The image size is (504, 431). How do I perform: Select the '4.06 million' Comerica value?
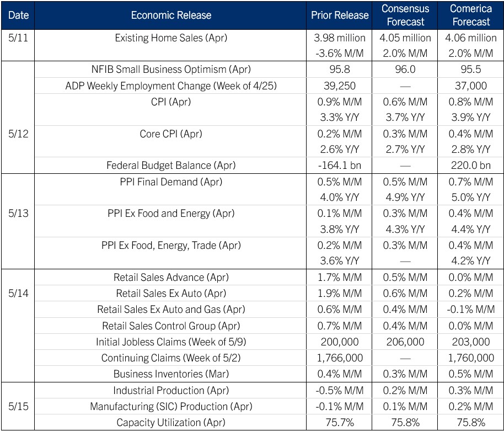470,38
